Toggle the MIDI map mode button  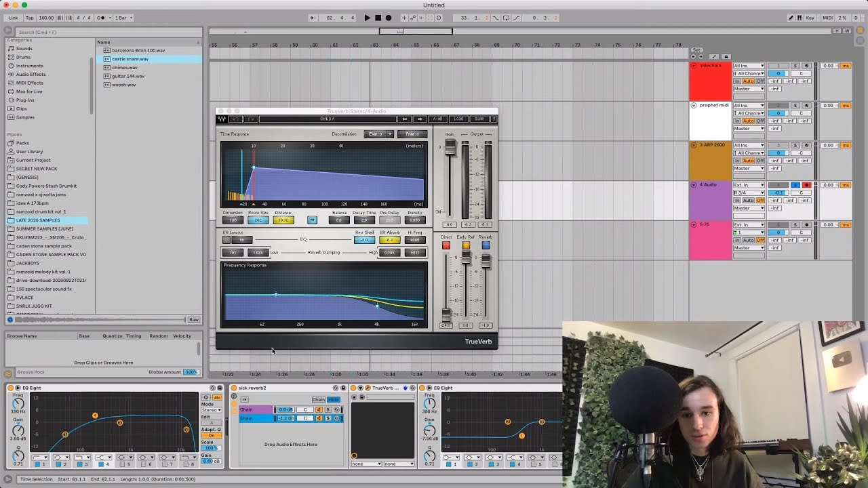click(827, 18)
